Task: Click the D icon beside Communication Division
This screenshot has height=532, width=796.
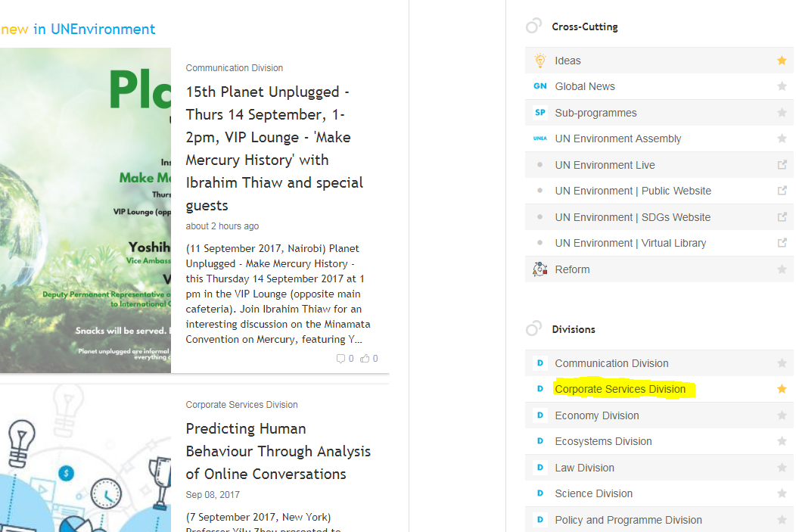Action: coord(540,363)
